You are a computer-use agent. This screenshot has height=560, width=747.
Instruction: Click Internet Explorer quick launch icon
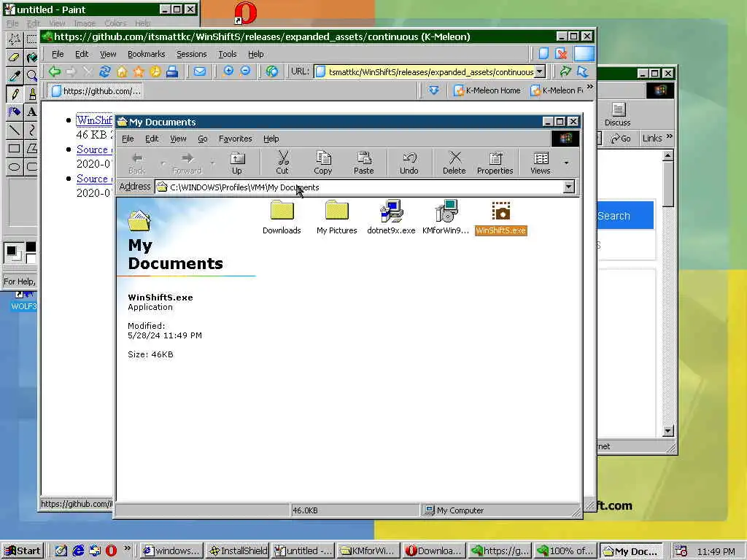tap(77, 551)
